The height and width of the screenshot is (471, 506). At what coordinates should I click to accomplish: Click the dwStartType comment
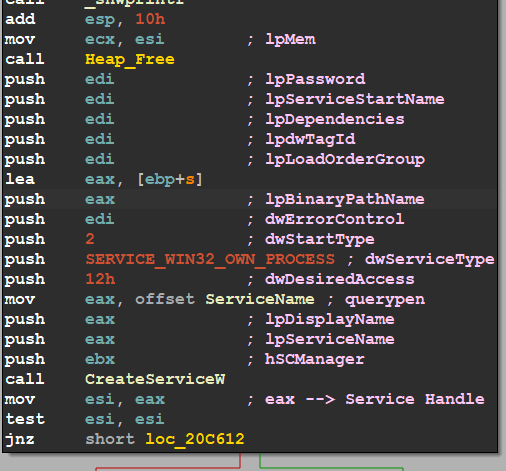(320, 239)
